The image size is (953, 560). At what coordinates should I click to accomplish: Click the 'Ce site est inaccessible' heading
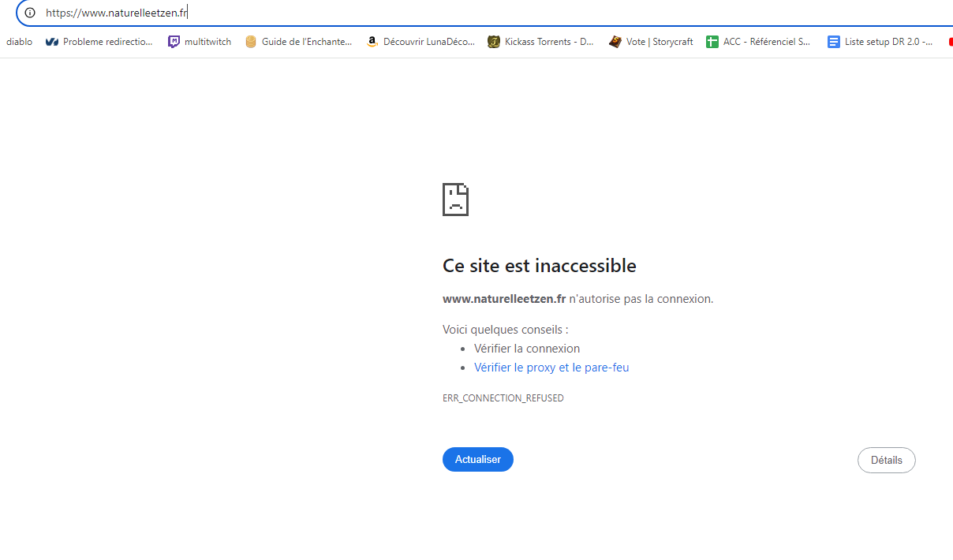[539, 266]
